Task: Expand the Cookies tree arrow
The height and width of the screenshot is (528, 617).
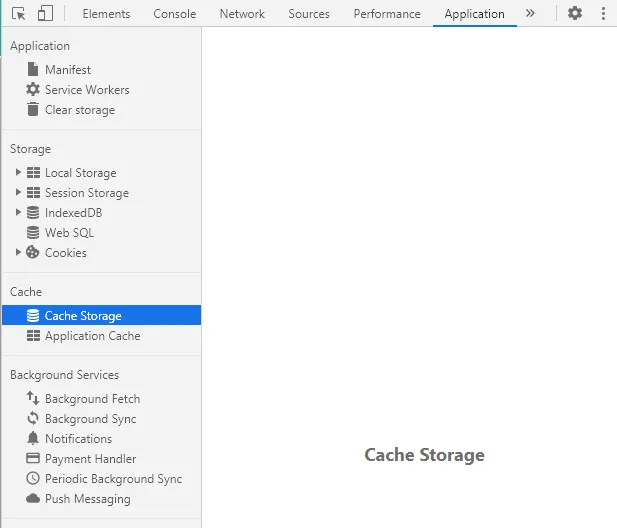Action: click(18, 253)
